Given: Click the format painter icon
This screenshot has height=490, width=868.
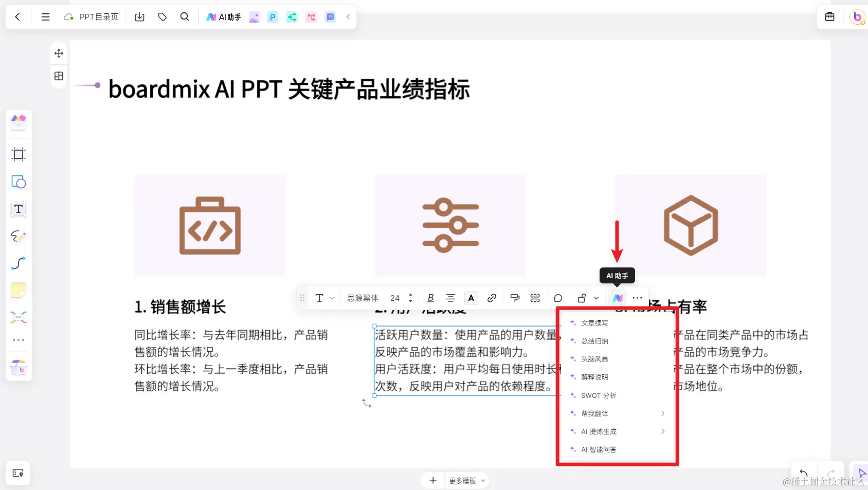Looking at the screenshot, I should coord(515,298).
